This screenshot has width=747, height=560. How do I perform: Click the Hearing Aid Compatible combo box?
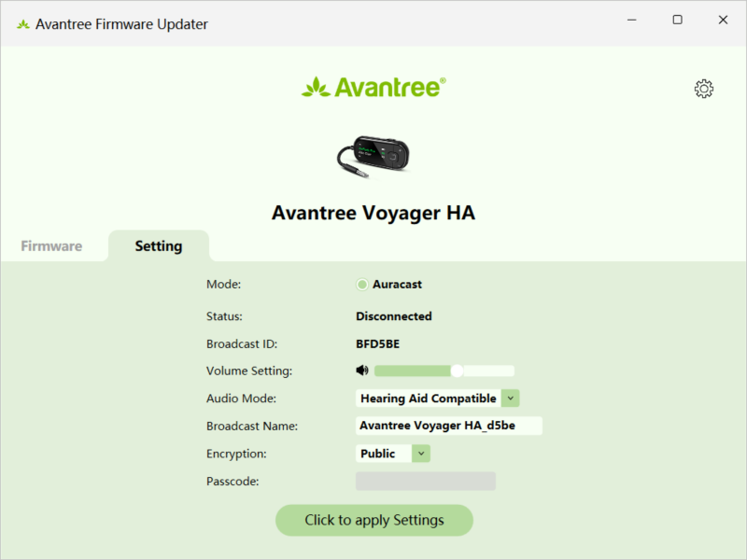pos(437,399)
